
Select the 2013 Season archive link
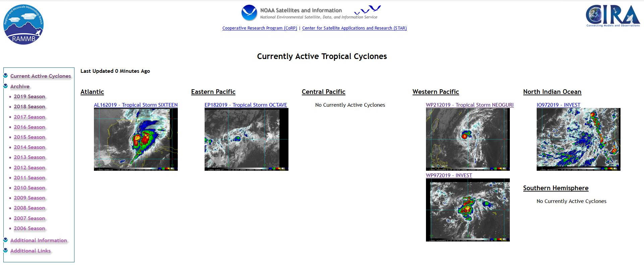click(30, 157)
